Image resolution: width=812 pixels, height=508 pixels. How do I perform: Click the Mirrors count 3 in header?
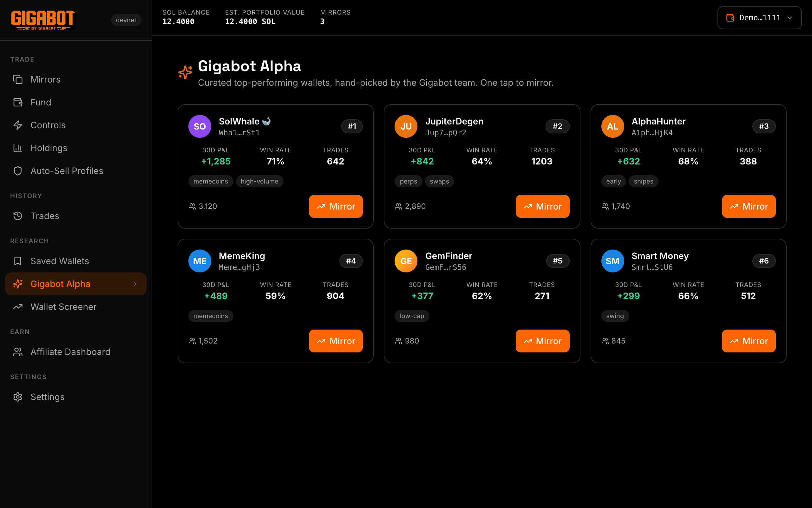(322, 22)
